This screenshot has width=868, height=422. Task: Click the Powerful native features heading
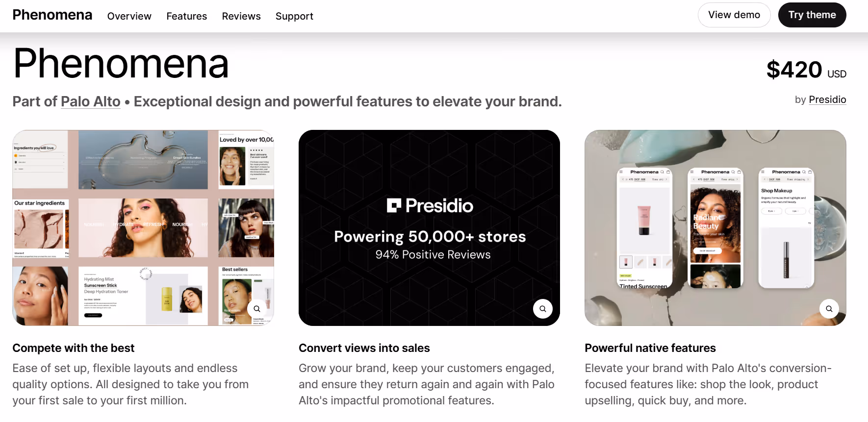tap(650, 348)
